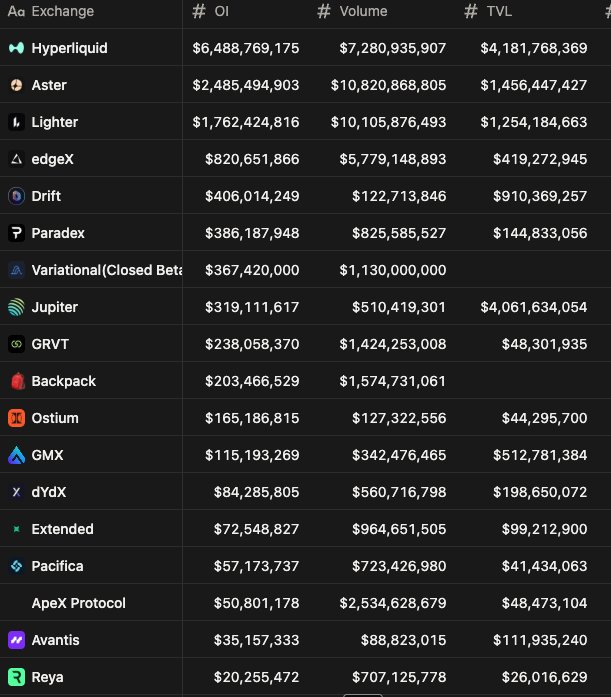Click the Aster exchange logo icon
This screenshot has width=611, height=697.
pos(16,85)
